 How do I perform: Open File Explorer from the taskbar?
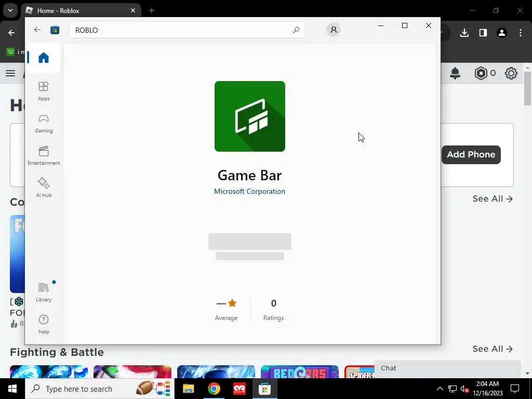pyautogui.click(x=188, y=389)
